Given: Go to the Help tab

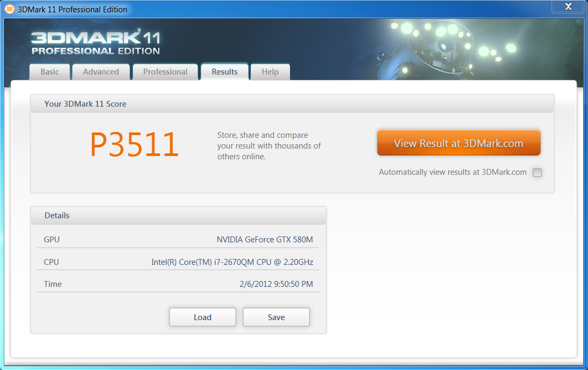Looking at the screenshot, I should [270, 72].
